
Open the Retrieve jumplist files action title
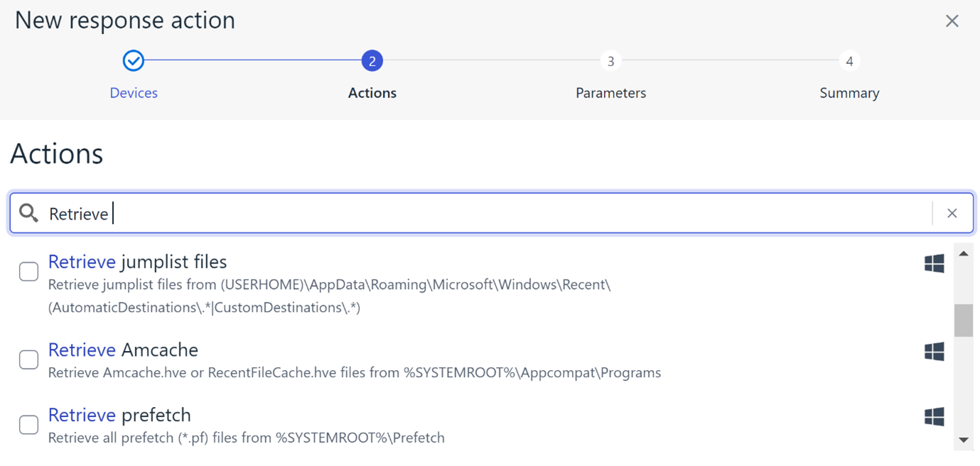click(138, 261)
